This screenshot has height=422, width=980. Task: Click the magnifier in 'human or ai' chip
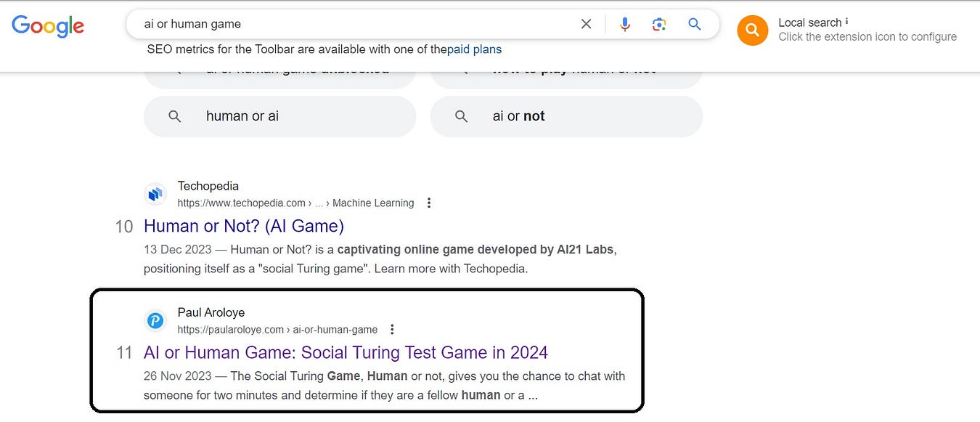tap(174, 116)
